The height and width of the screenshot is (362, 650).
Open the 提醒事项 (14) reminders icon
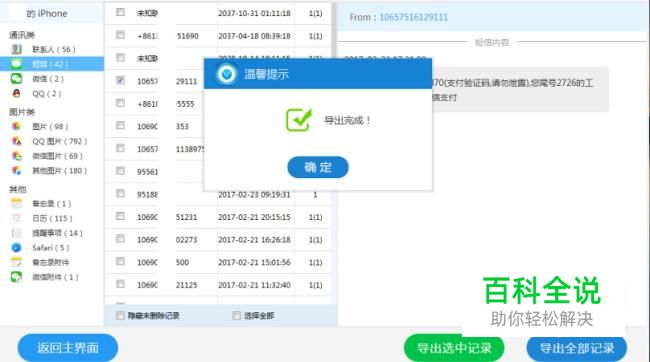coord(16,233)
